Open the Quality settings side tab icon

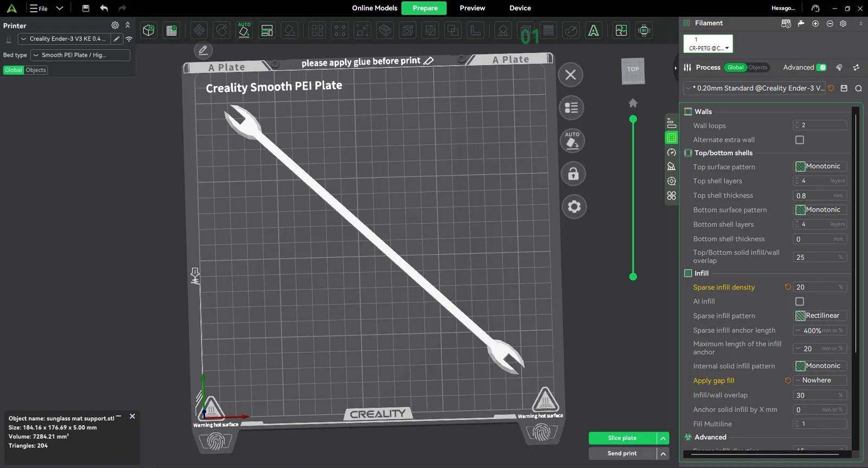[672, 123]
